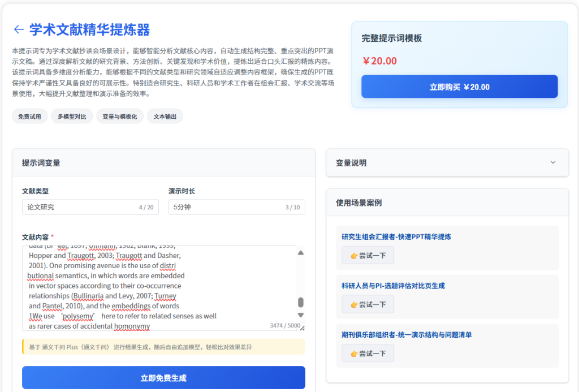The width and height of the screenshot is (579, 392).
Task: Click the back arrow beside the page title
Action: 19,30
